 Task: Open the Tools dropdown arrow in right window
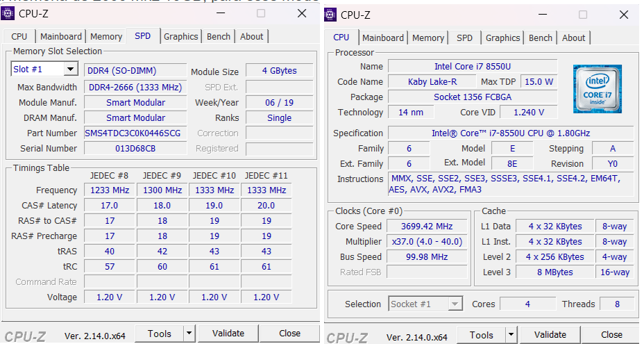pos(511,334)
